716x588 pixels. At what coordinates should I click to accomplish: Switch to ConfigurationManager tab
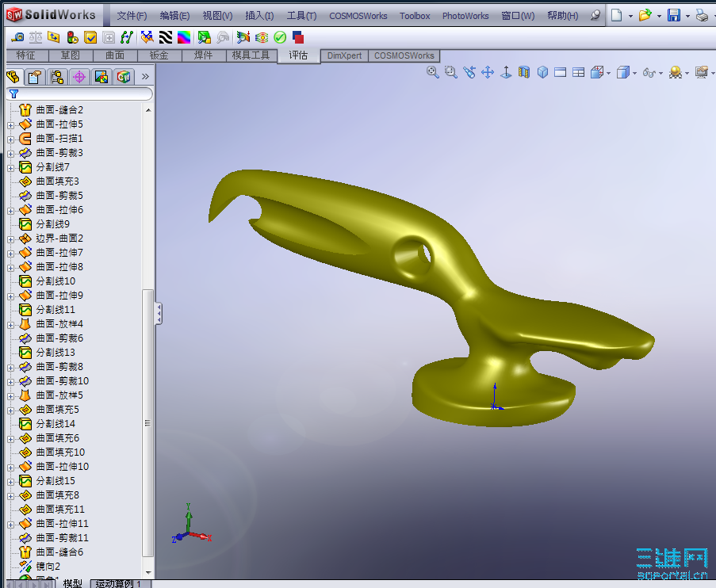click(57, 77)
